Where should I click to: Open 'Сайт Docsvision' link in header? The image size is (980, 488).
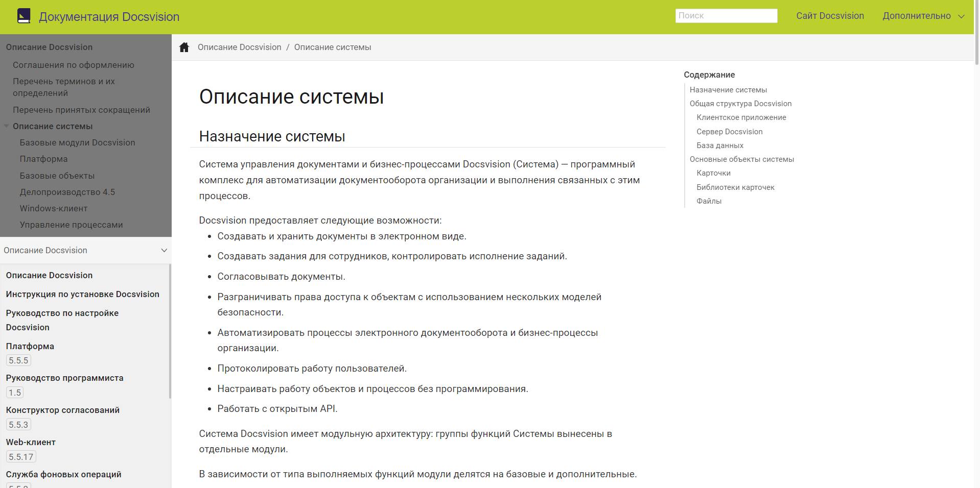pyautogui.click(x=830, y=16)
